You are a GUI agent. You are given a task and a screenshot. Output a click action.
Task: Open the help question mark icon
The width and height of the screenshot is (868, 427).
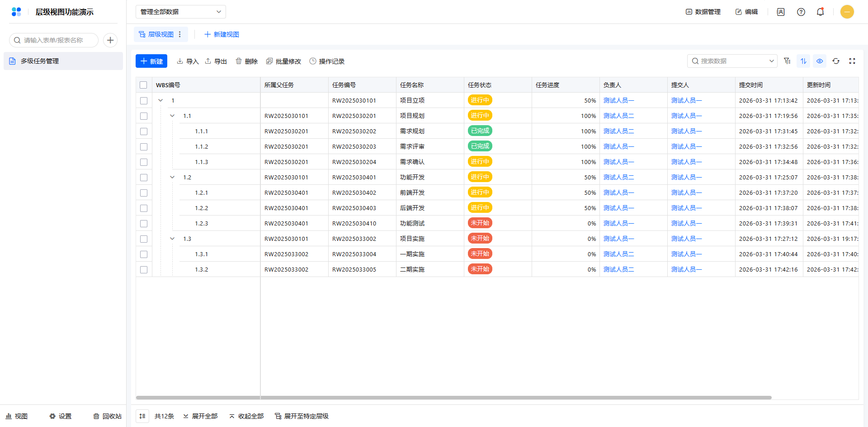801,12
